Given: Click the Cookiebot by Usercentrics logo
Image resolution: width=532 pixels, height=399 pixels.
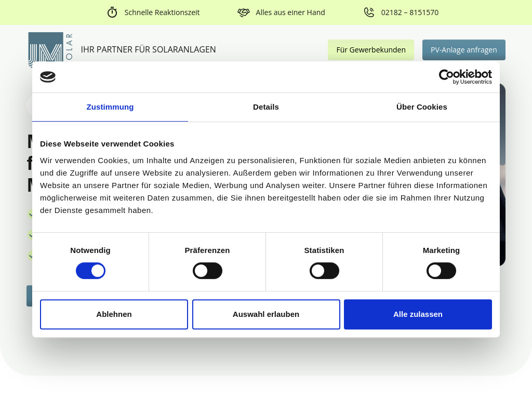Looking at the screenshot, I should pos(465,77).
